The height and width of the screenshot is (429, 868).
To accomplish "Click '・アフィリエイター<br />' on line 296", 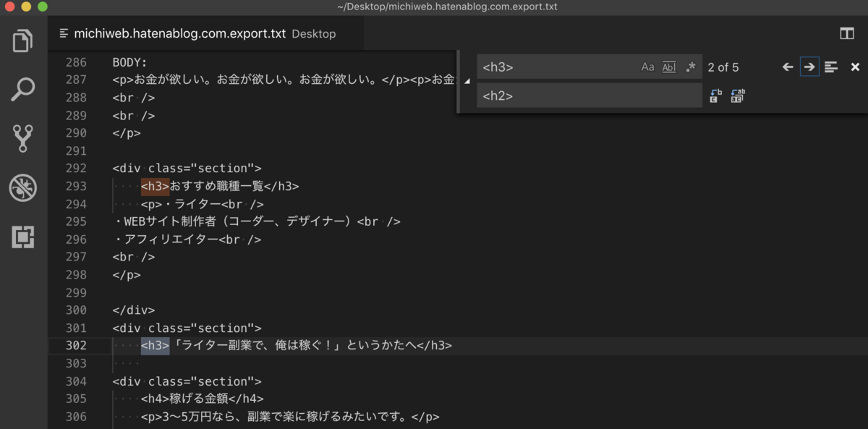I will click(x=187, y=239).
